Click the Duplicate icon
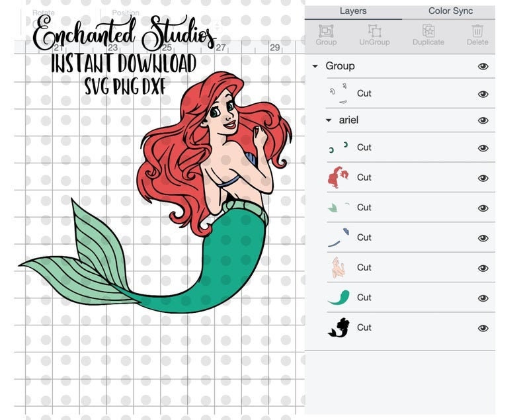The image size is (525, 420). coord(428,31)
